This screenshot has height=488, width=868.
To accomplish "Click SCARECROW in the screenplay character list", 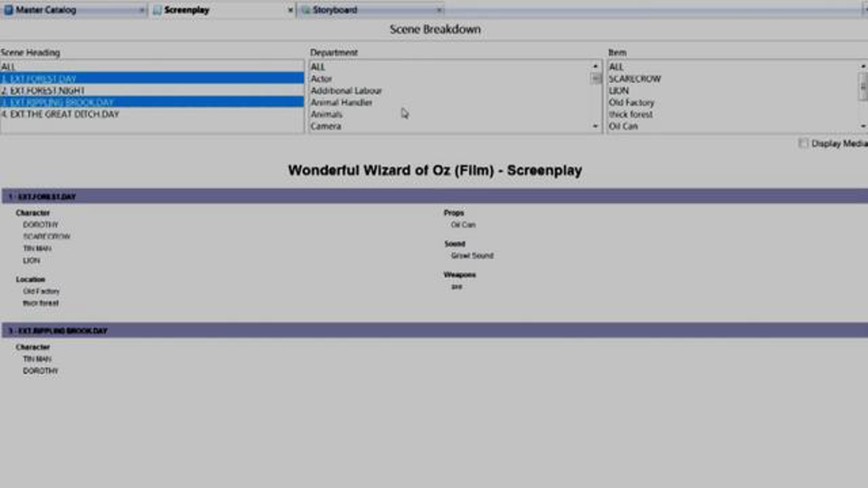I will 47,236.
